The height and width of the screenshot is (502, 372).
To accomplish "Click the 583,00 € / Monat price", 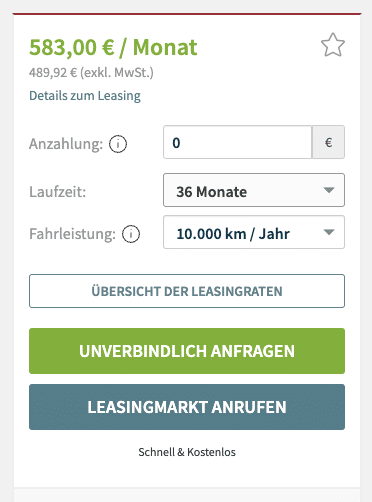I will 113,47.
